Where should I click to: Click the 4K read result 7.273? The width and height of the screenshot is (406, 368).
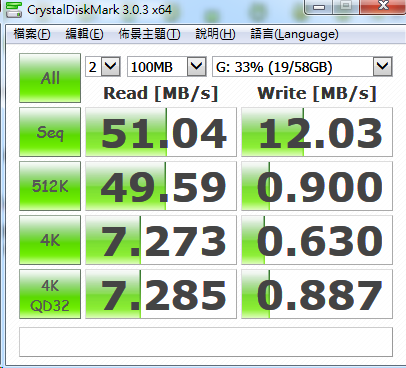pyautogui.click(x=161, y=240)
